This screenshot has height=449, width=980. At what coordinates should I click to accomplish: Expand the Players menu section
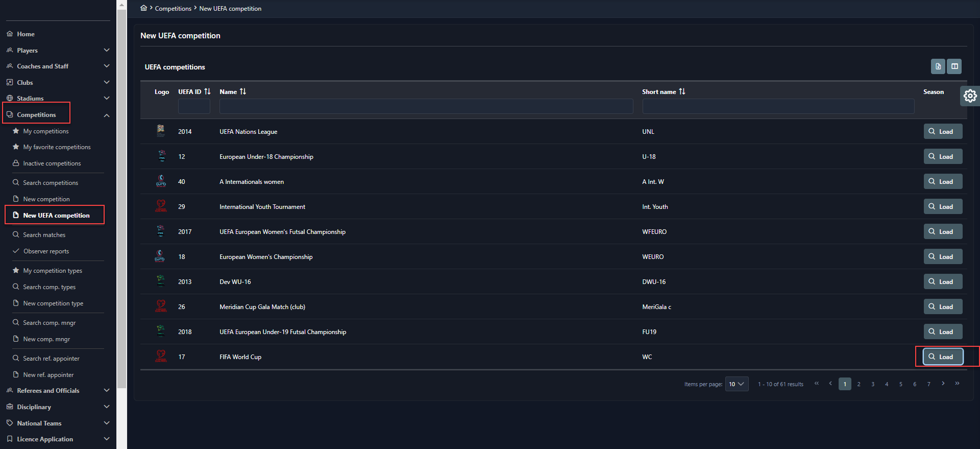[106, 50]
